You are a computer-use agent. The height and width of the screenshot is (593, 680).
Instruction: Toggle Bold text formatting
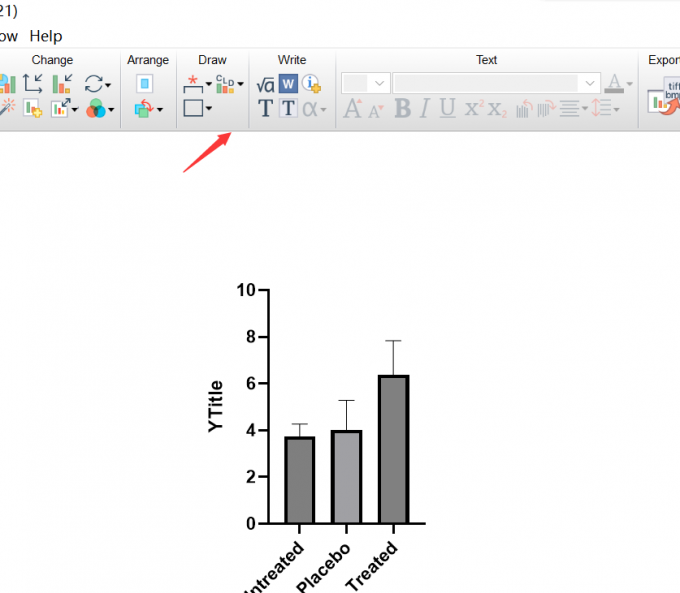pyautogui.click(x=402, y=108)
